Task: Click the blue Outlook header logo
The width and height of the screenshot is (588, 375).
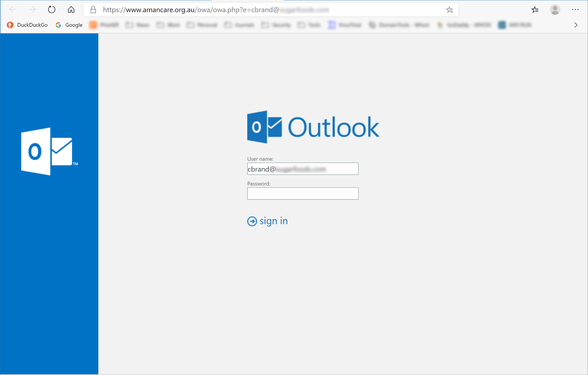Action: 265,127
